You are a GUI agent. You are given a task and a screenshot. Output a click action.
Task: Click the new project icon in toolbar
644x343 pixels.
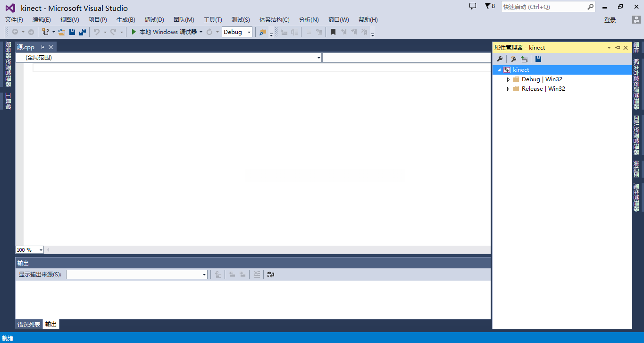45,32
